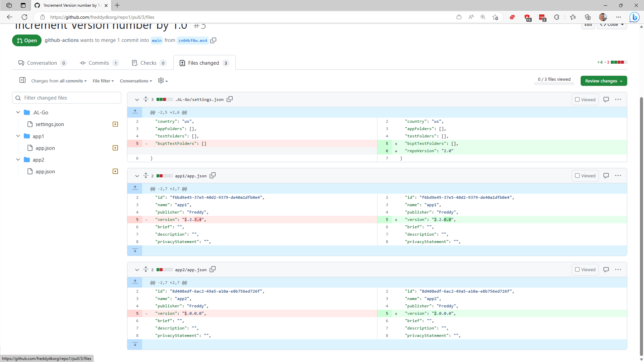Screen dimensions: 644x362
Task: Expand hidden lines below app1/app.json diff
Action: click(135, 250)
